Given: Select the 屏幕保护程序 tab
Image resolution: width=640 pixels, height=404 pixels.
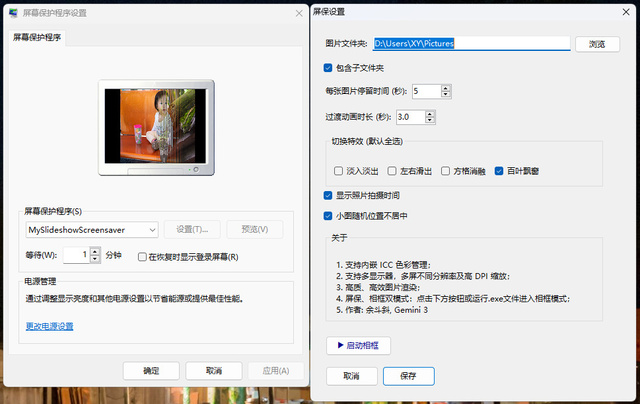Looking at the screenshot, I should [x=37, y=38].
